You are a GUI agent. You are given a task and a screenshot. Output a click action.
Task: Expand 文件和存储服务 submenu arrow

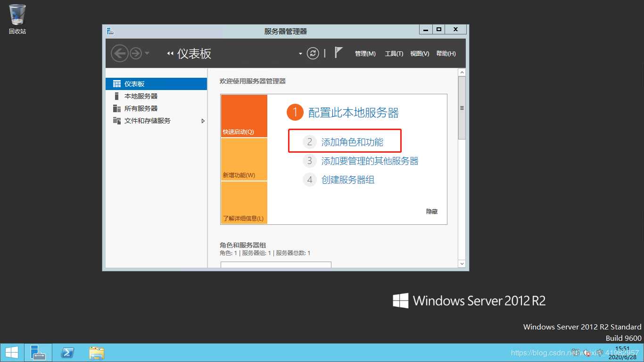[x=203, y=121]
